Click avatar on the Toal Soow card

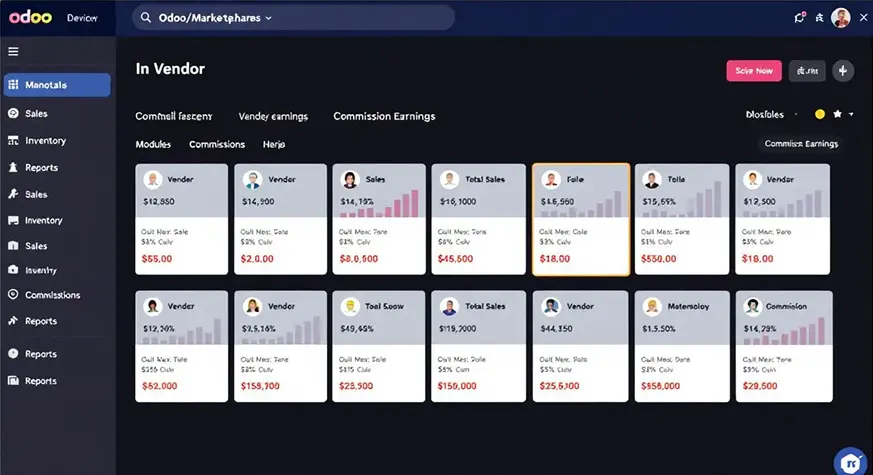pyautogui.click(x=350, y=306)
